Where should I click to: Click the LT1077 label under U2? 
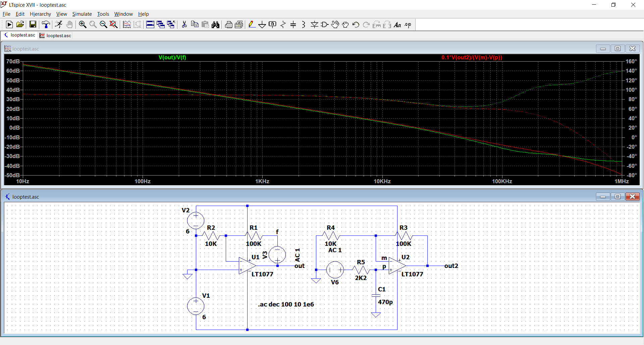pos(412,274)
